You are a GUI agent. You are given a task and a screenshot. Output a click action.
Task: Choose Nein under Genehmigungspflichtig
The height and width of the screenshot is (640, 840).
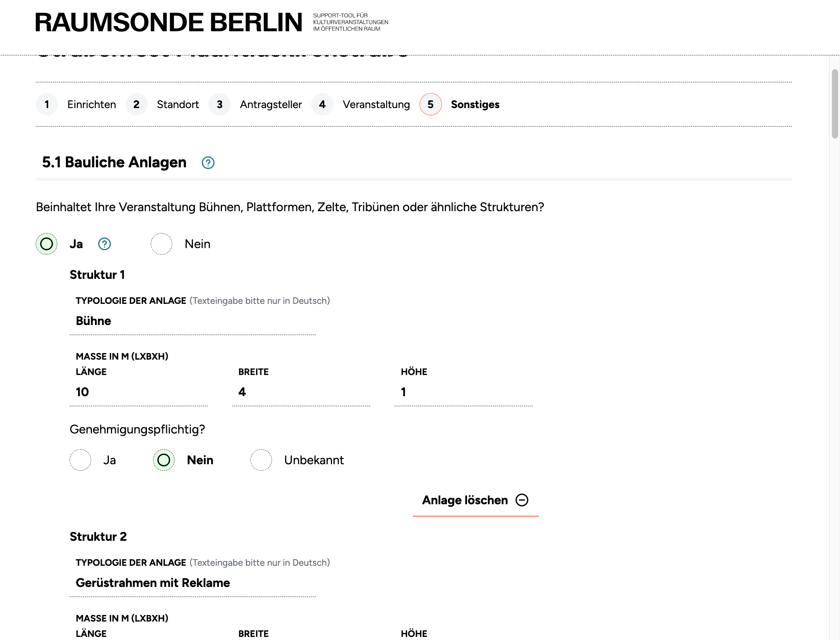[164, 460]
